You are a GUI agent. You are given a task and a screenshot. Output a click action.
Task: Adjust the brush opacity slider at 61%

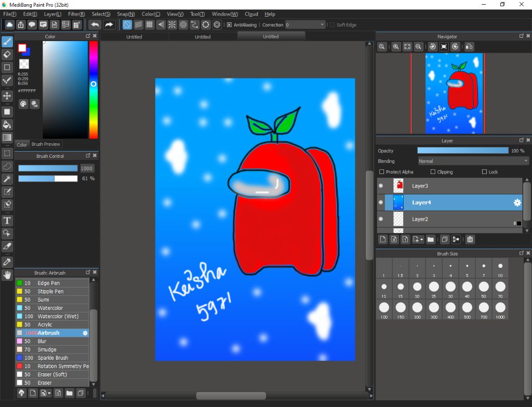[48, 179]
